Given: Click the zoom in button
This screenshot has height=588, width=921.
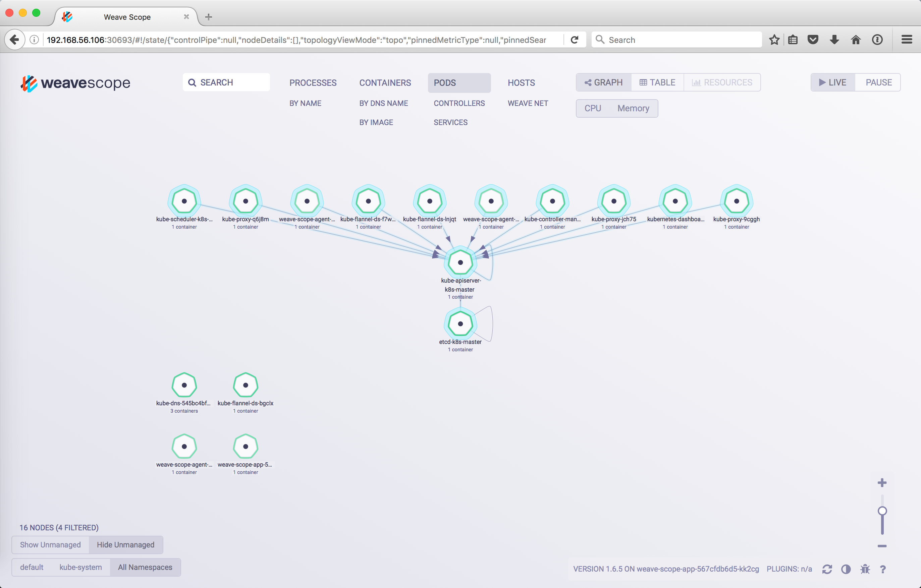Looking at the screenshot, I should coord(882,483).
